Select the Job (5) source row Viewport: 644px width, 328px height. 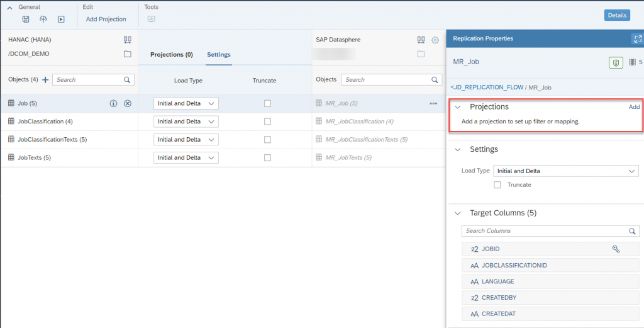(x=69, y=104)
